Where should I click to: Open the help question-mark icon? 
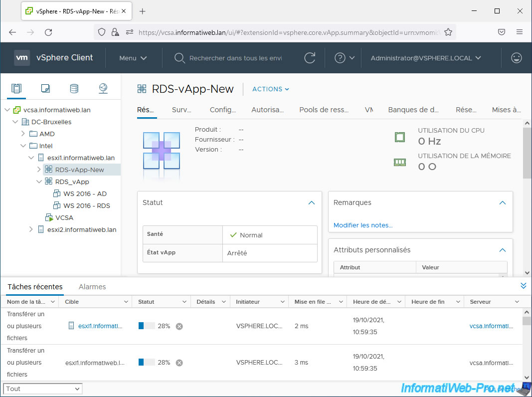pos(340,58)
